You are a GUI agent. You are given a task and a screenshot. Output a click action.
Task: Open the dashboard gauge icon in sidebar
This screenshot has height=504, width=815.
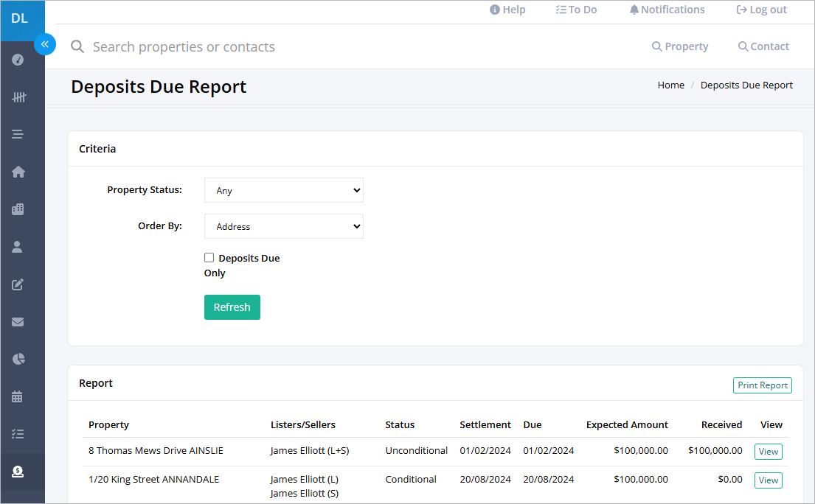click(x=18, y=60)
